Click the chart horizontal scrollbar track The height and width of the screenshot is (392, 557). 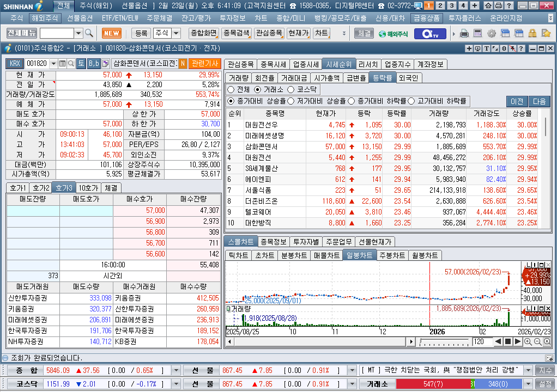[320, 341]
